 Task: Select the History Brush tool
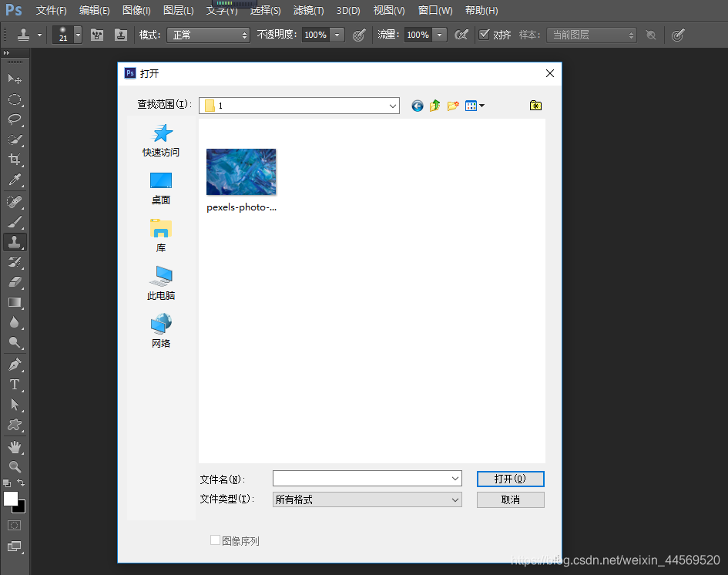pyautogui.click(x=15, y=262)
